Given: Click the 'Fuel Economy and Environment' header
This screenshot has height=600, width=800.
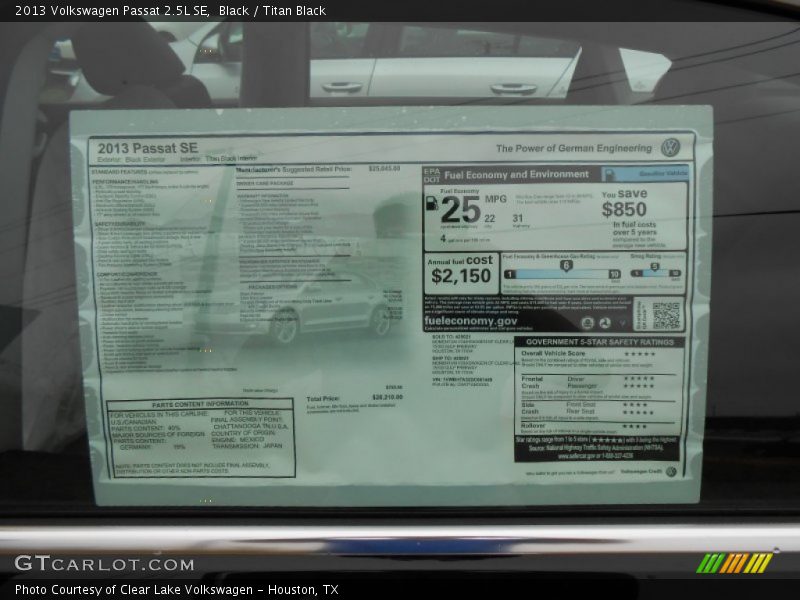Looking at the screenshot, I should [x=516, y=174].
